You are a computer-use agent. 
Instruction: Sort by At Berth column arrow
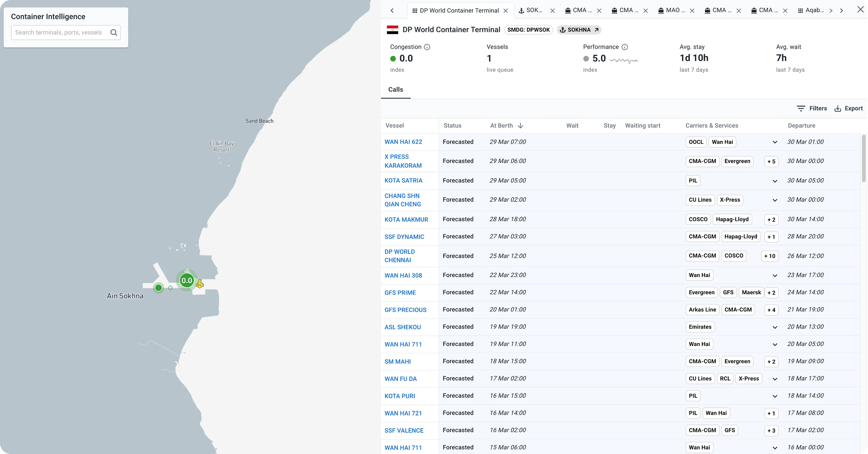point(521,126)
